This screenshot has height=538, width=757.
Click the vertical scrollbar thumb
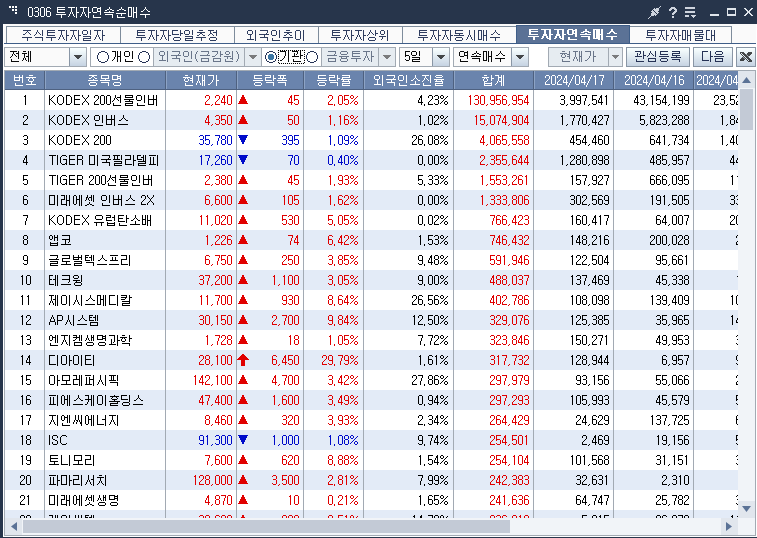(x=746, y=110)
